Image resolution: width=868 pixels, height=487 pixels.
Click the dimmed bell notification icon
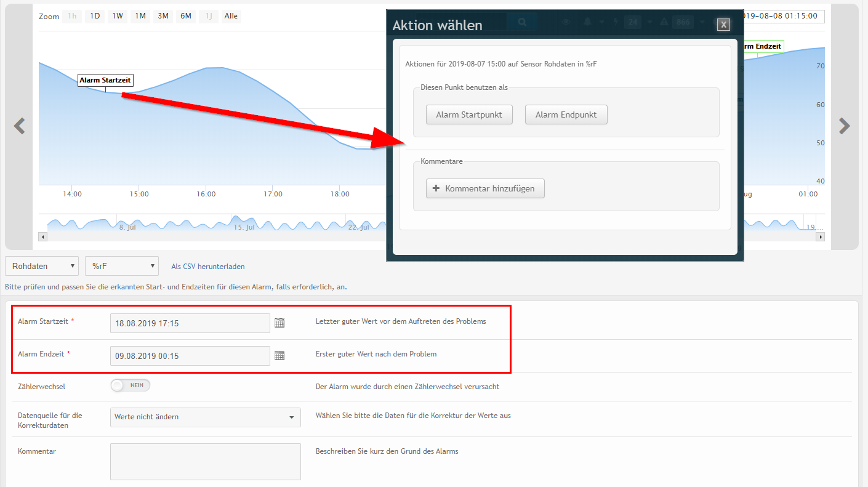pyautogui.click(x=587, y=22)
